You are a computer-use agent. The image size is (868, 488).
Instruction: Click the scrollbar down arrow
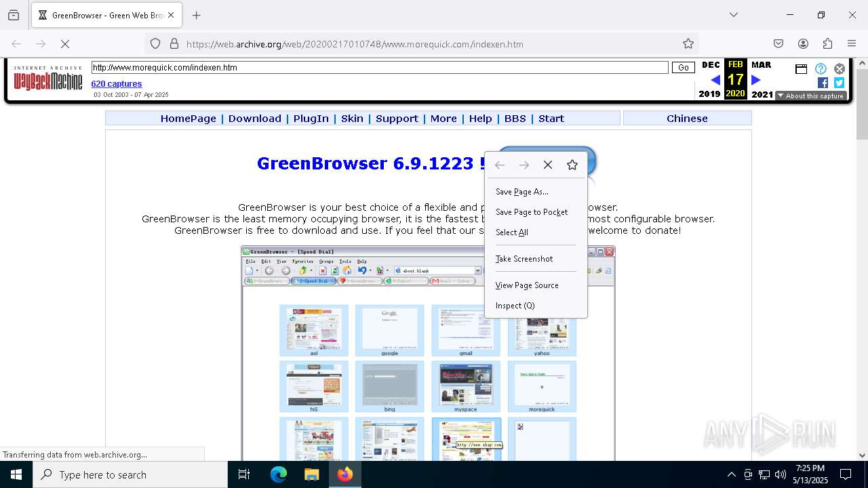(x=862, y=455)
